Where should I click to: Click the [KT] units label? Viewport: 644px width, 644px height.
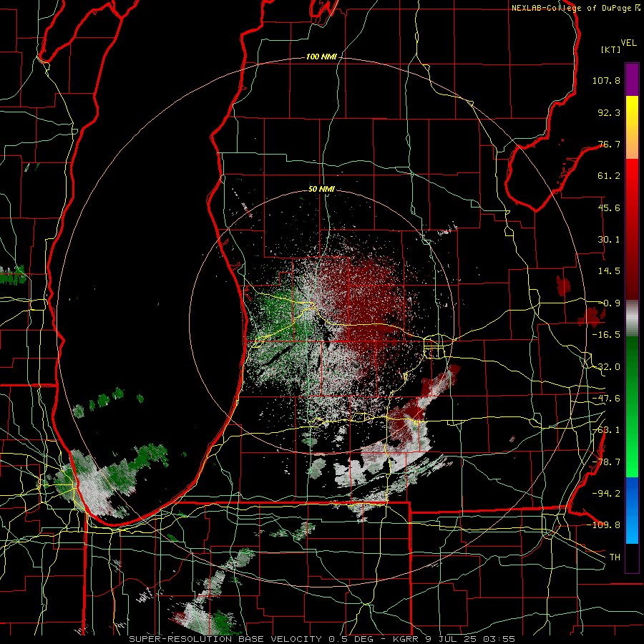[611, 49]
